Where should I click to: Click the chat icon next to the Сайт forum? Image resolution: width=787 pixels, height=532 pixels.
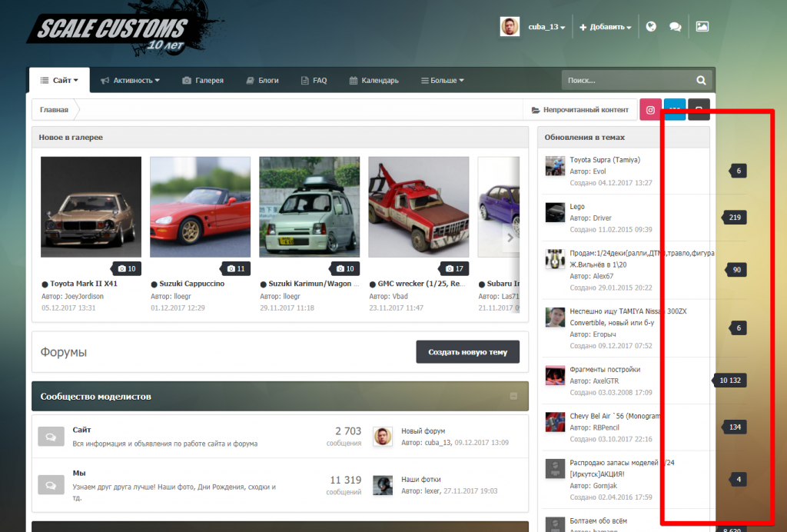click(x=51, y=436)
